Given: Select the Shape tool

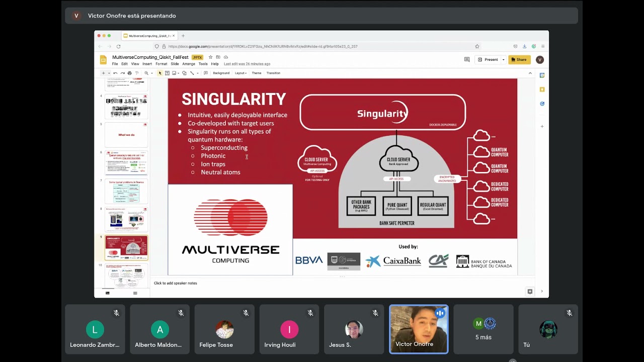Looking at the screenshot, I should tap(184, 73).
